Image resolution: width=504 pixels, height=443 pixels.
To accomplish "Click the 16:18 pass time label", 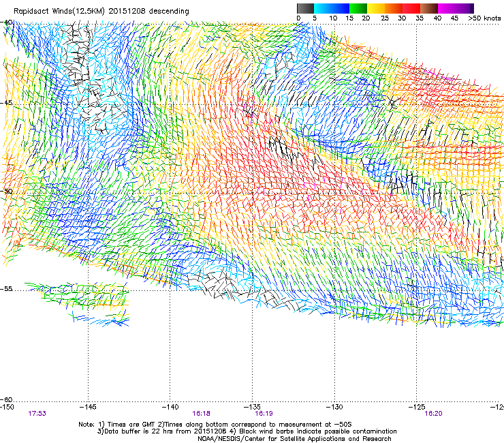I will pos(201,414).
